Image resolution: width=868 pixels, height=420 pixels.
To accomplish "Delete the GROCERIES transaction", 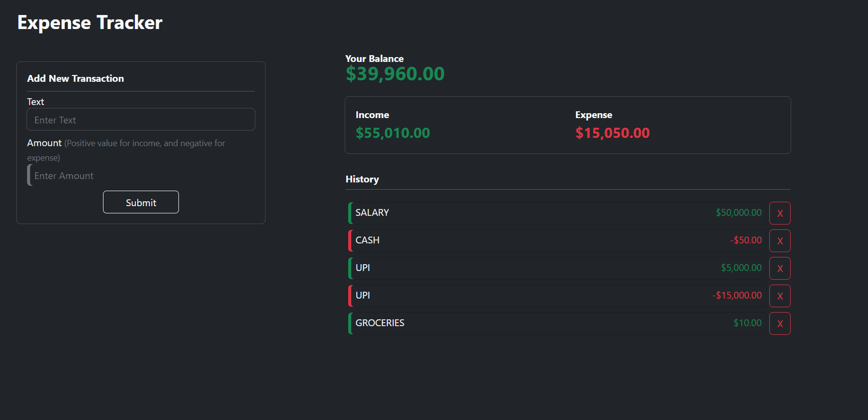I will click(x=780, y=323).
